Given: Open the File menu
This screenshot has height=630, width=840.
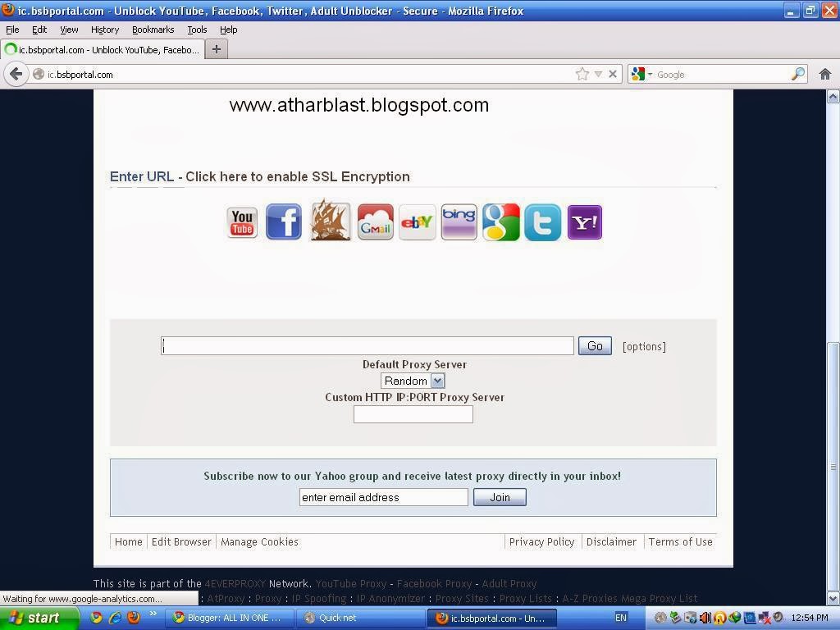Looking at the screenshot, I should pyautogui.click(x=12, y=30).
